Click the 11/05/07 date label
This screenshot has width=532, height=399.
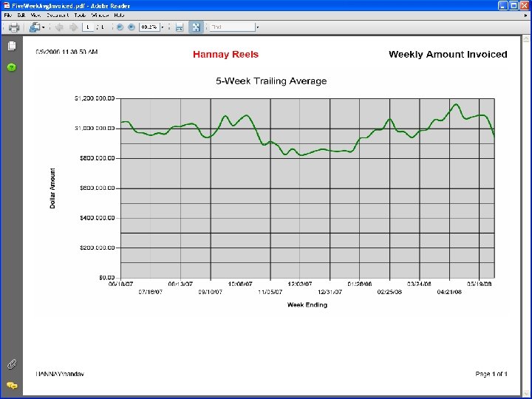pos(270,292)
